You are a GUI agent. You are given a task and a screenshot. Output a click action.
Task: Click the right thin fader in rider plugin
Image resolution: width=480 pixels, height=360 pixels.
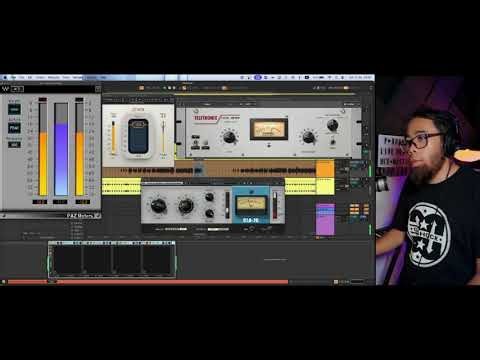coord(163,137)
